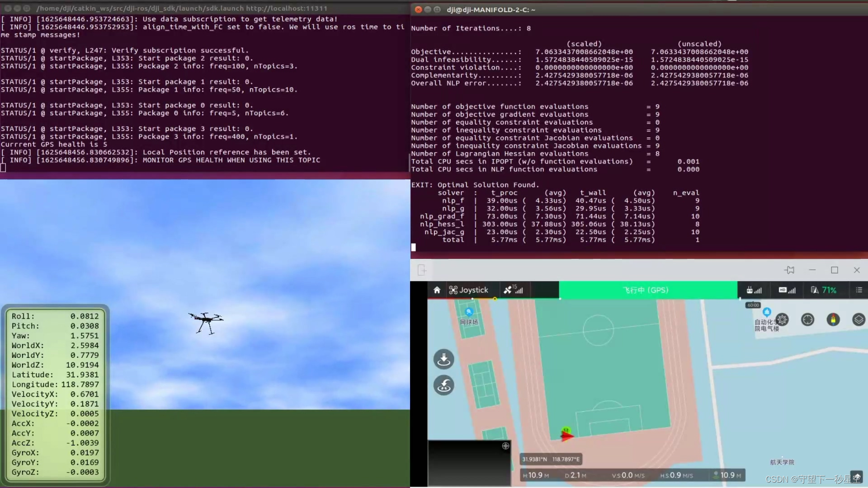Open HD video link signal icon
Screen dimensions: 868x488
[x=787, y=290]
